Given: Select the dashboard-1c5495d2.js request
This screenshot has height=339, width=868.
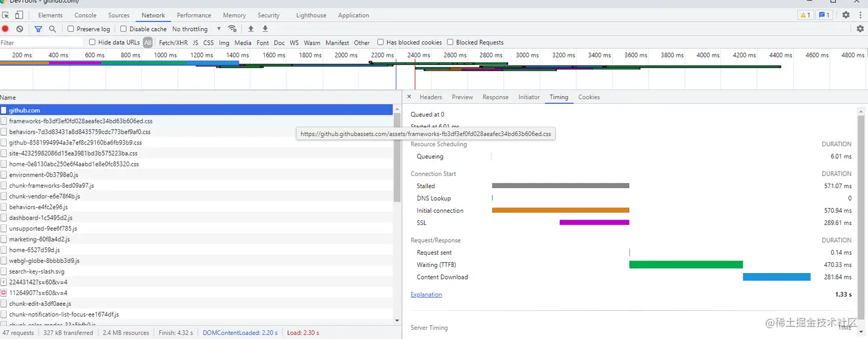Looking at the screenshot, I should [x=196, y=217].
